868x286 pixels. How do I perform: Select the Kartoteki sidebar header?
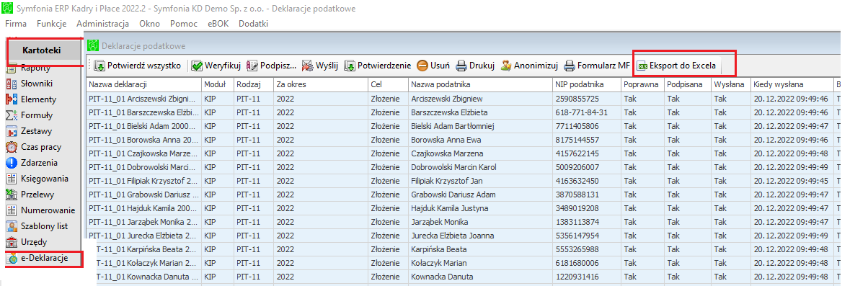click(x=43, y=50)
